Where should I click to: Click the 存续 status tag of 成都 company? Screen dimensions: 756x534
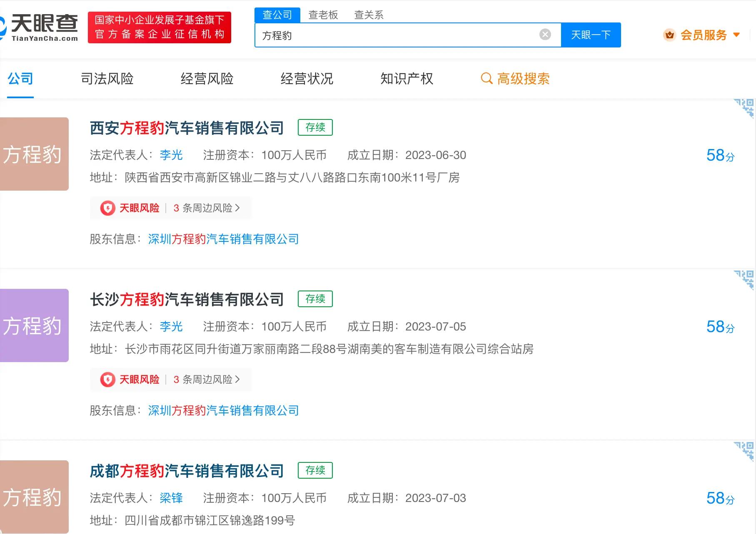tap(315, 470)
